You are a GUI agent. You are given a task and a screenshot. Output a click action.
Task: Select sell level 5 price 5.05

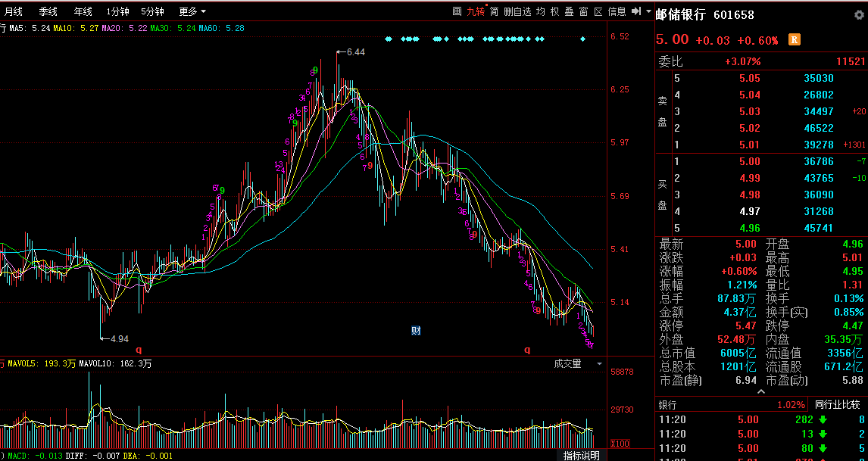(750, 78)
